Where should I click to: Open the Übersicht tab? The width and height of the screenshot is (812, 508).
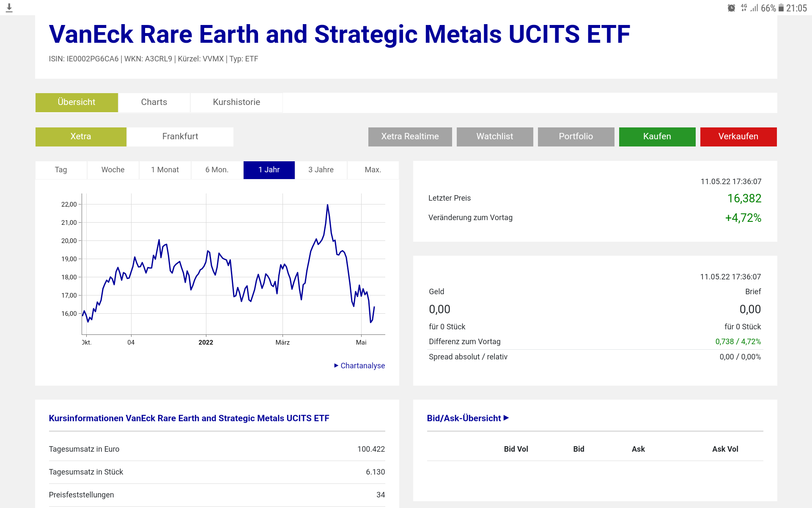point(77,102)
